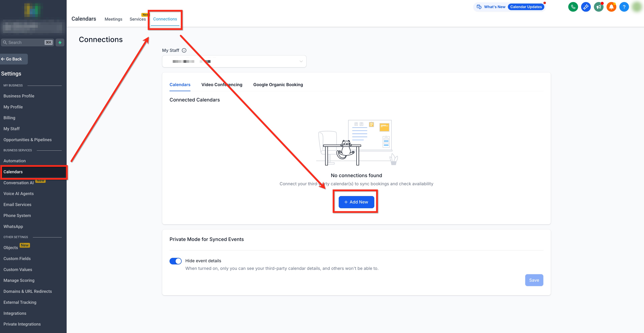Open the user avatar in top right
Screen dimensions: 644x333
point(637,7)
